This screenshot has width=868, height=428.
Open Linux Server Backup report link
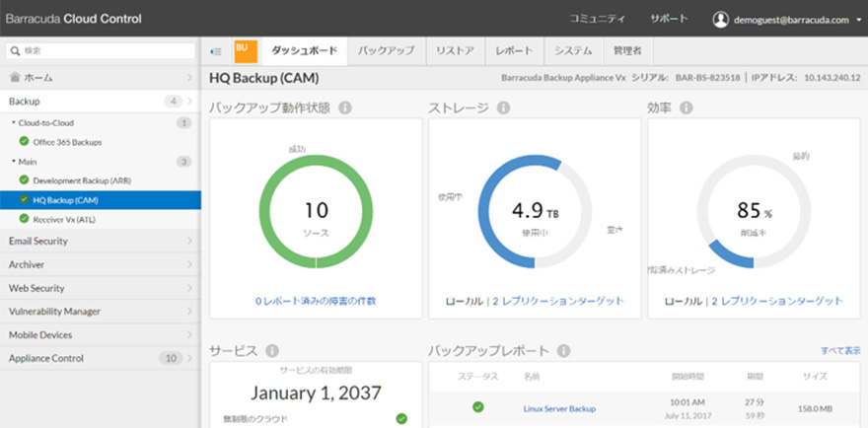[559, 408]
